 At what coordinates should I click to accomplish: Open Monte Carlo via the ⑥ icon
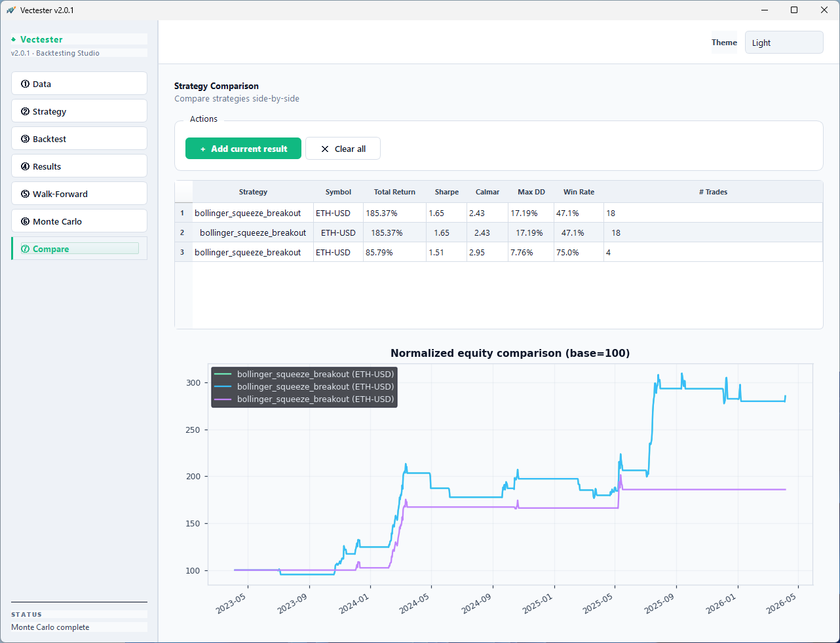[x=26, y=221]
